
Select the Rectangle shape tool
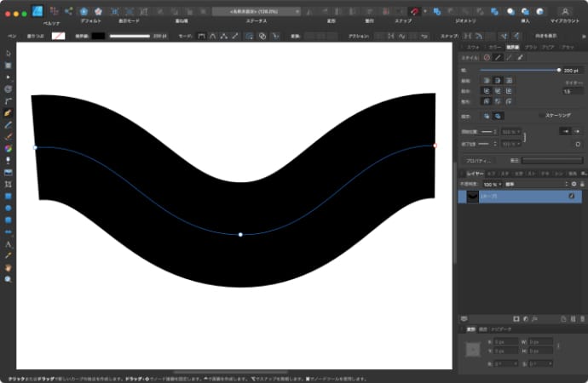pos(8,195)
